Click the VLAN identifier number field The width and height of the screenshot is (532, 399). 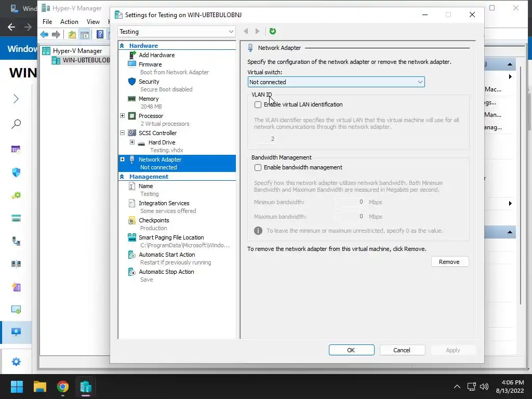(265, 139)
